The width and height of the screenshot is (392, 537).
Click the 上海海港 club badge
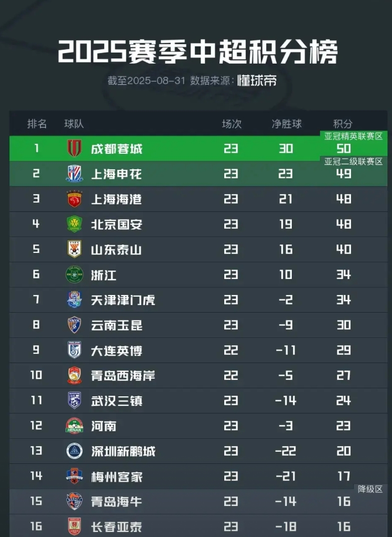74,199
